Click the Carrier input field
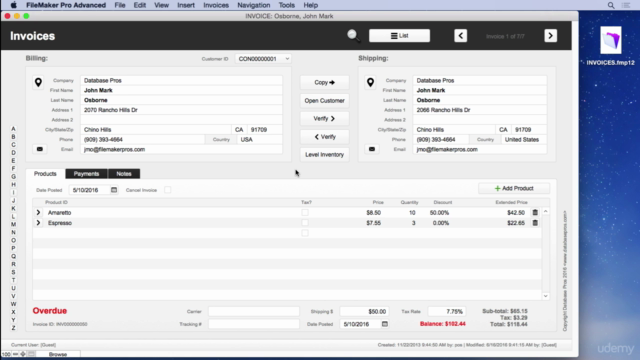 (254, 311)
